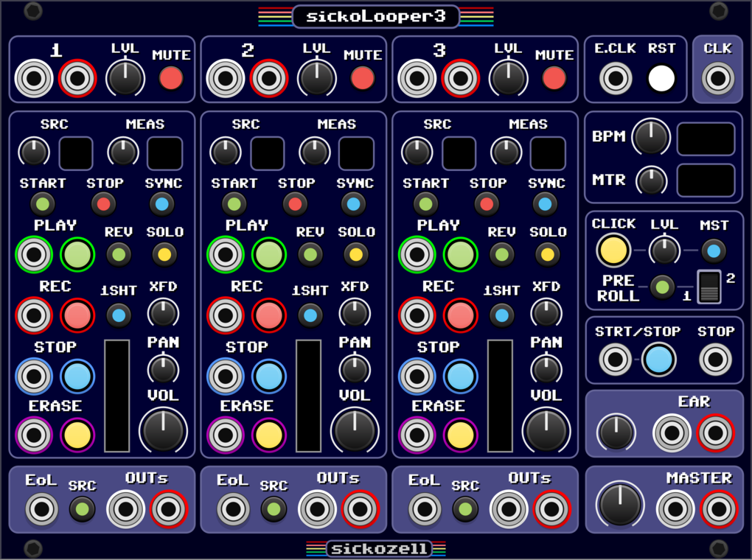Viewport: 752px width, 560px height.
Task: Click track 3's blue STOP button
Action: [460, 376]
